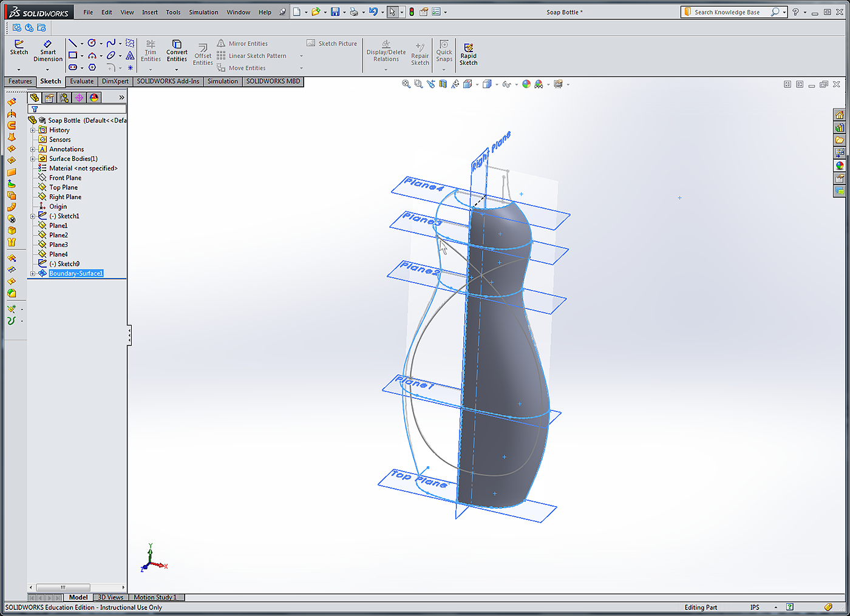This screenshot has height=616, width=850.
Task: Click the Rebuild traffic light icon
Action: pyautogui.click(x=412, y=12)
